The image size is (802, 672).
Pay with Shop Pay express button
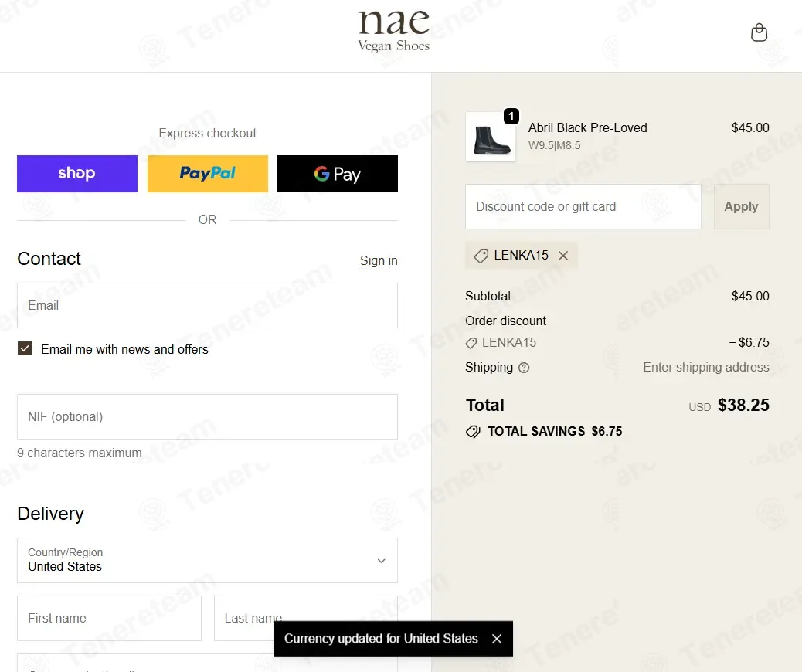point(77,173)
